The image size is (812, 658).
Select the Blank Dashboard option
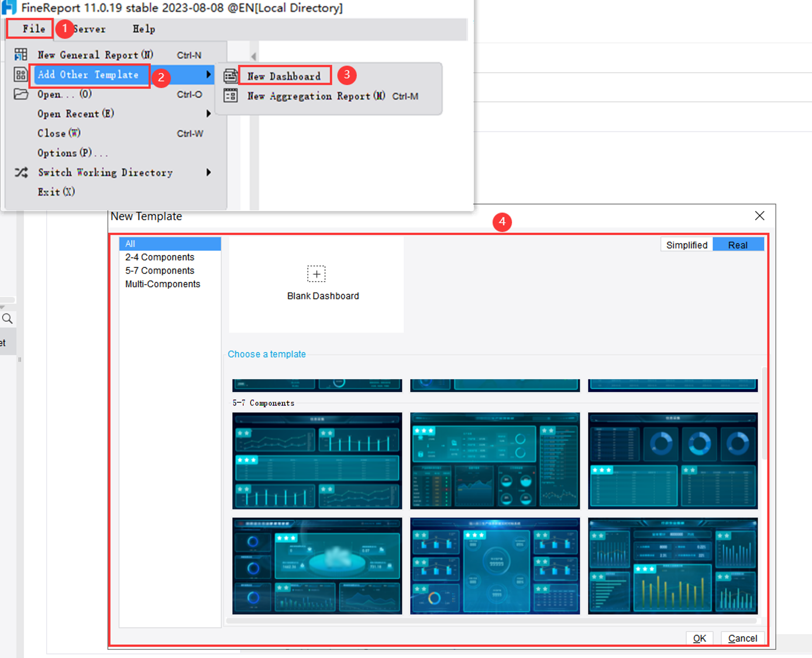(x=316, y=282)
